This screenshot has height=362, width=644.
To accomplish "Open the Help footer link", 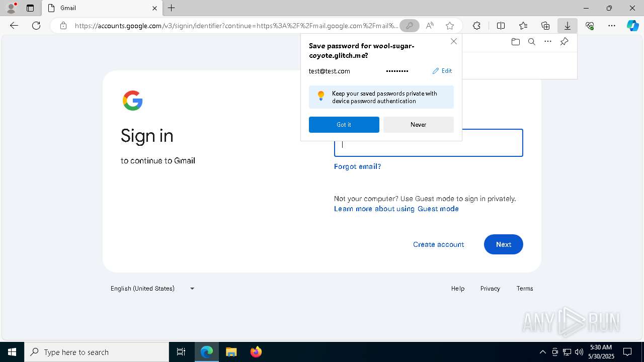I will click(458, 289).
